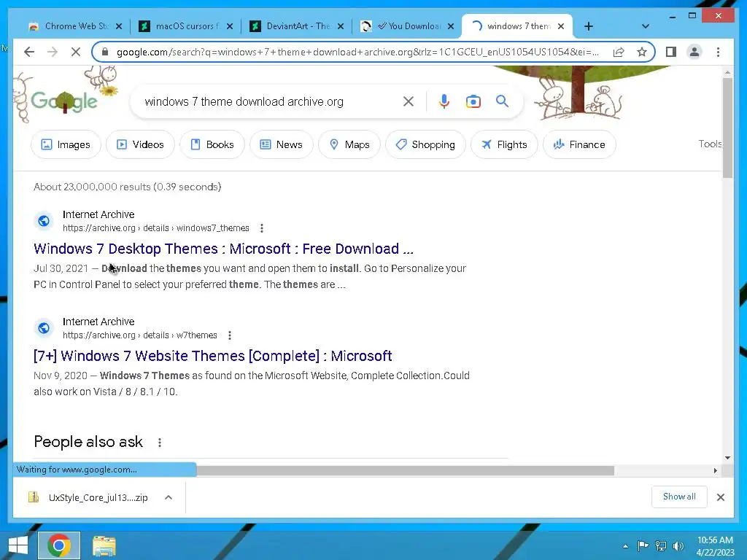Clear the Google search box text
747x560 pixels.
pyautogui.click(x=409, y=101)
